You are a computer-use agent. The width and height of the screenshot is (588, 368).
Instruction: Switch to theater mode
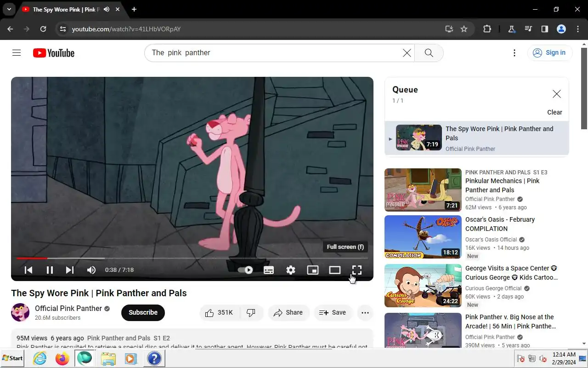[335, 270]
